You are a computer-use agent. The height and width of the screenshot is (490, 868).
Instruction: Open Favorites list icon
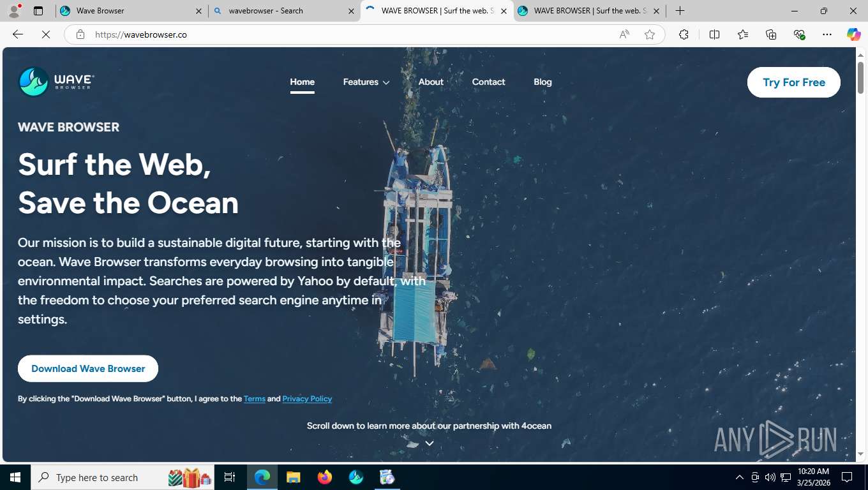[743, 34]
